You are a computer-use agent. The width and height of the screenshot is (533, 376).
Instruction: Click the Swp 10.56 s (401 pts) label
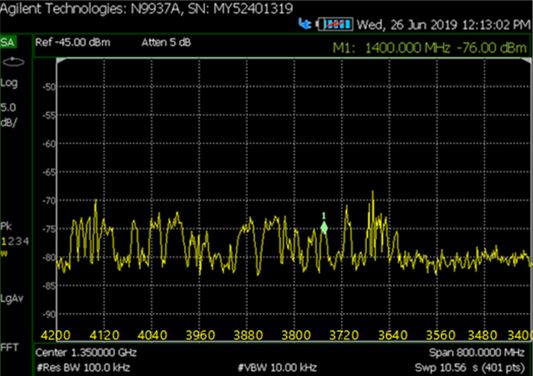[x=469, y=368]
